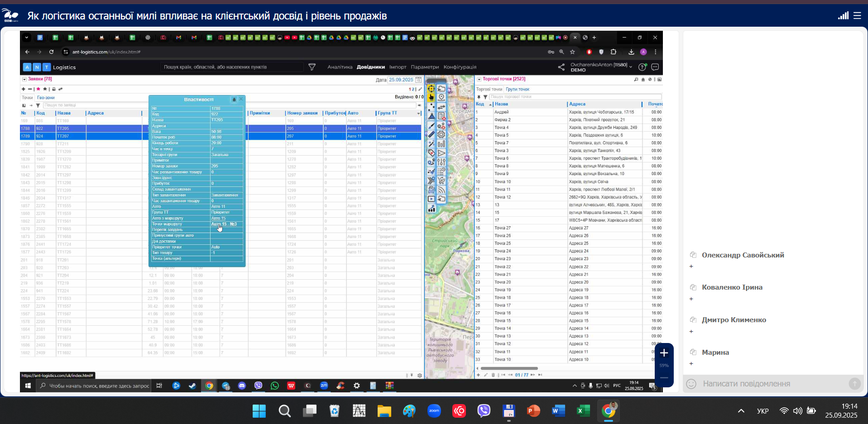Click the Авто 15 link in properties

(x=218, y=218)
